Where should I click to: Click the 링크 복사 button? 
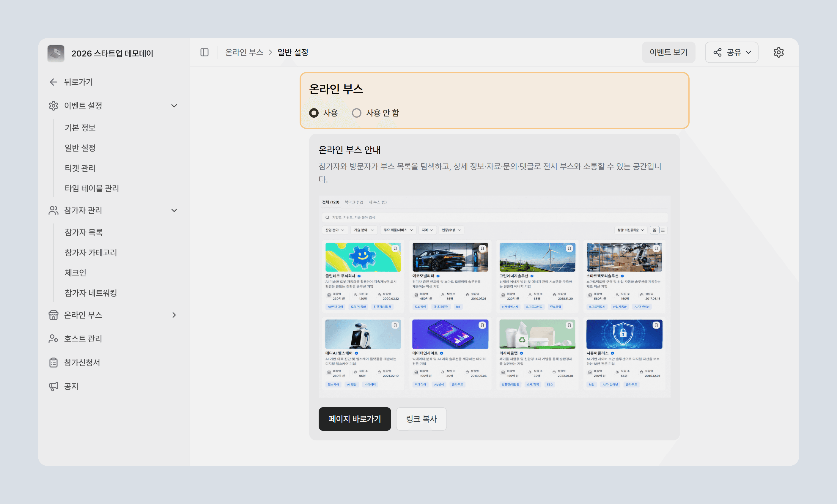click(x=421, y=419)
